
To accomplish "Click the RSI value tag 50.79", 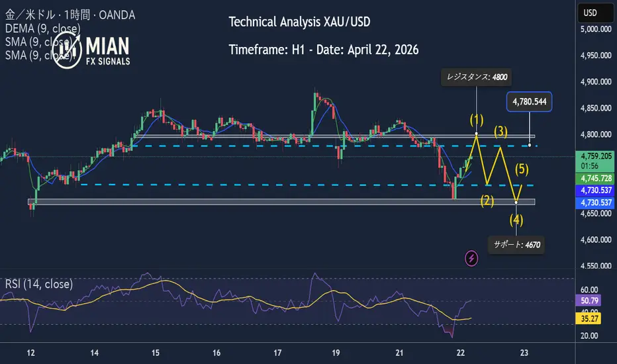I will (x=589, y=300).
